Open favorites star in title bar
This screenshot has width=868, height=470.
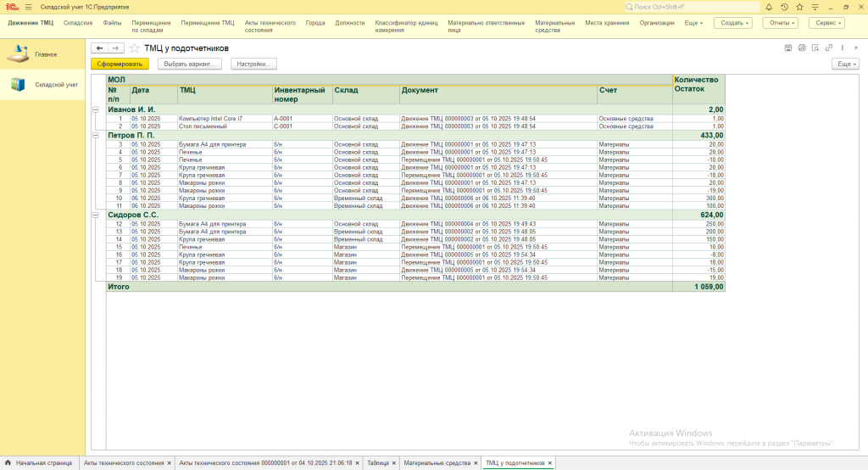(799, 7)
